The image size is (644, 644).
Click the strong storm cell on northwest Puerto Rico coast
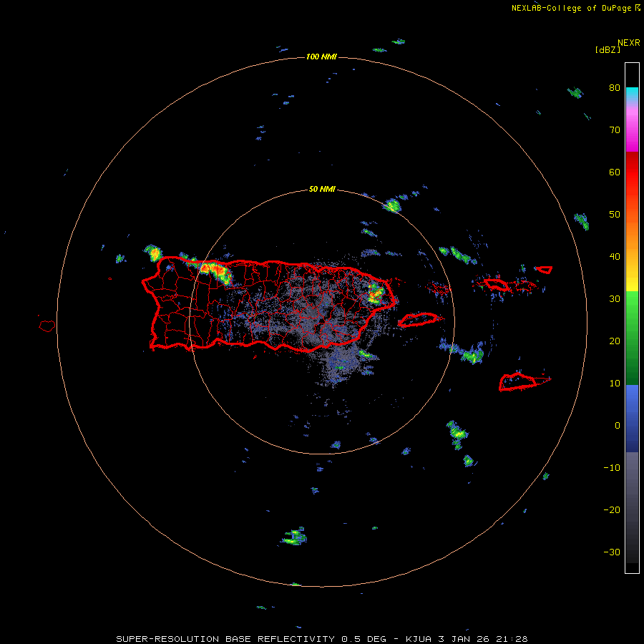point(215,271)
